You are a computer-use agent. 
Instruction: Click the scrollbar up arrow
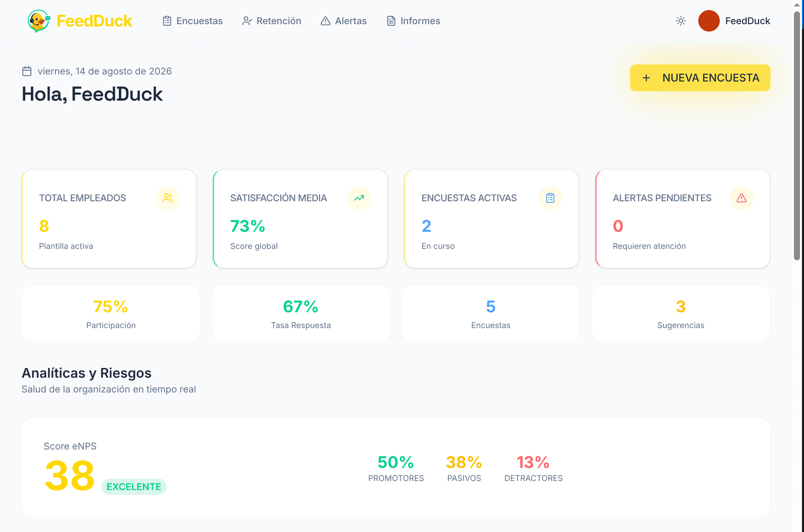[797, 5]
